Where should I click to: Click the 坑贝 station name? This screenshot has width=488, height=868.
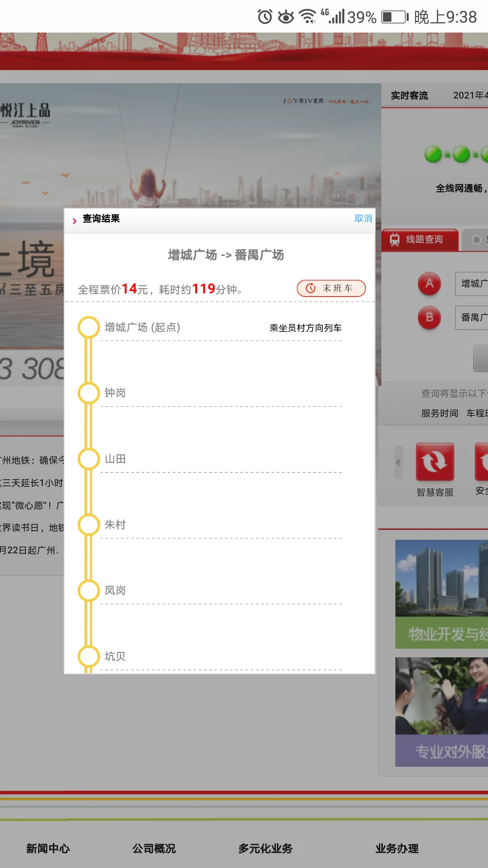(x=115, y=656)
